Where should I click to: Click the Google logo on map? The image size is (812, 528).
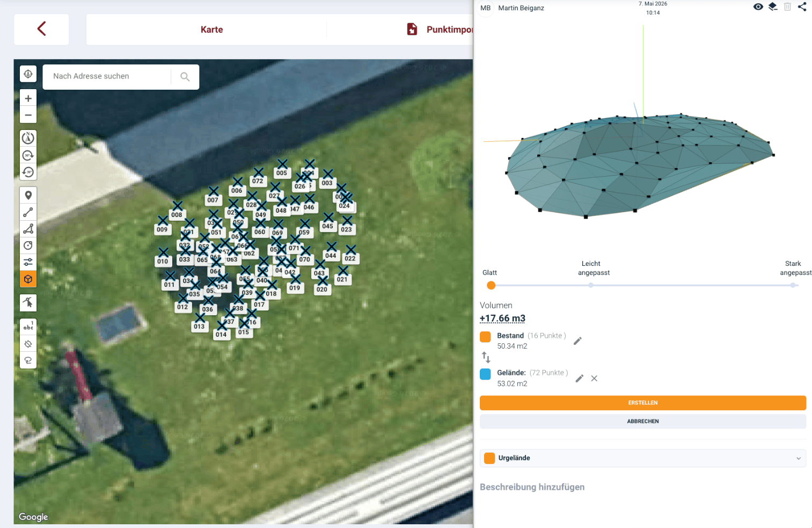tap(33, 517)
